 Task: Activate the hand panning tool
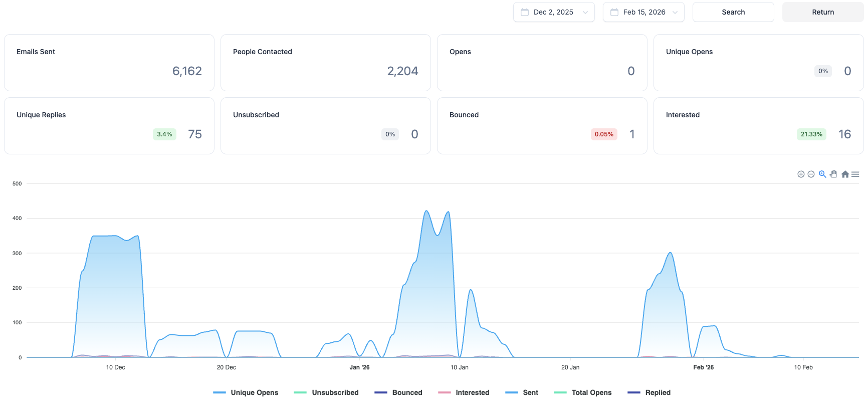point(833,174)
